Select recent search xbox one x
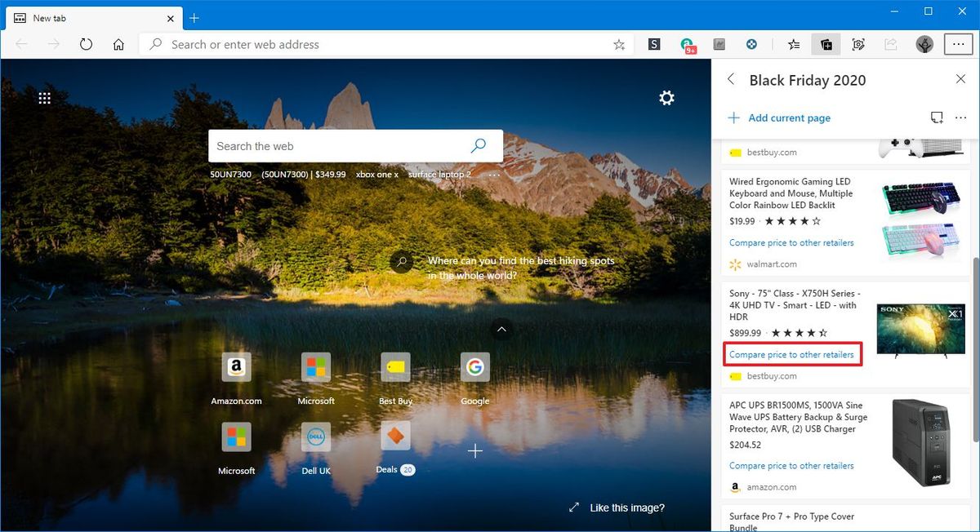980x532 pixels. tap(377, 175)
